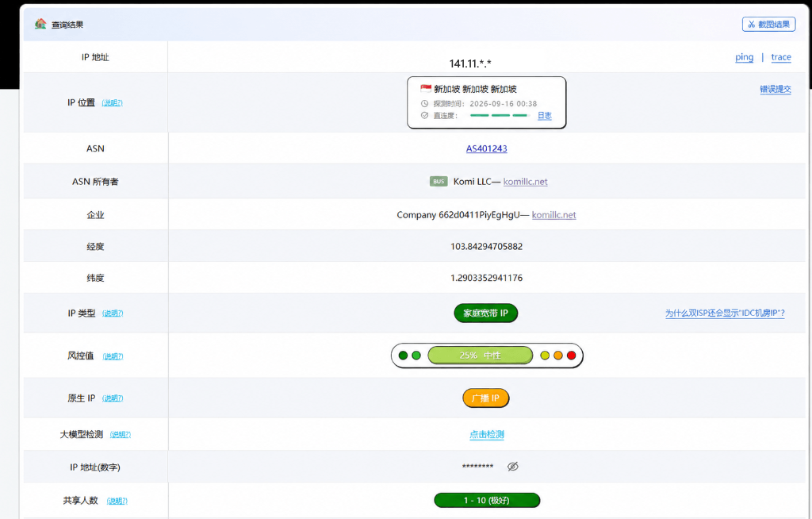
Task: Toggle the eye icon to reveal numeric IP
Action: [x=513, y=467]
